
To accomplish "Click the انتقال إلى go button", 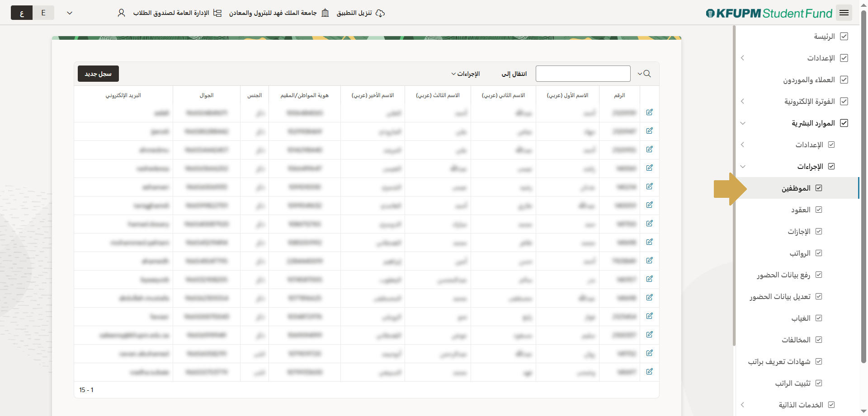I will pos(514,74).
